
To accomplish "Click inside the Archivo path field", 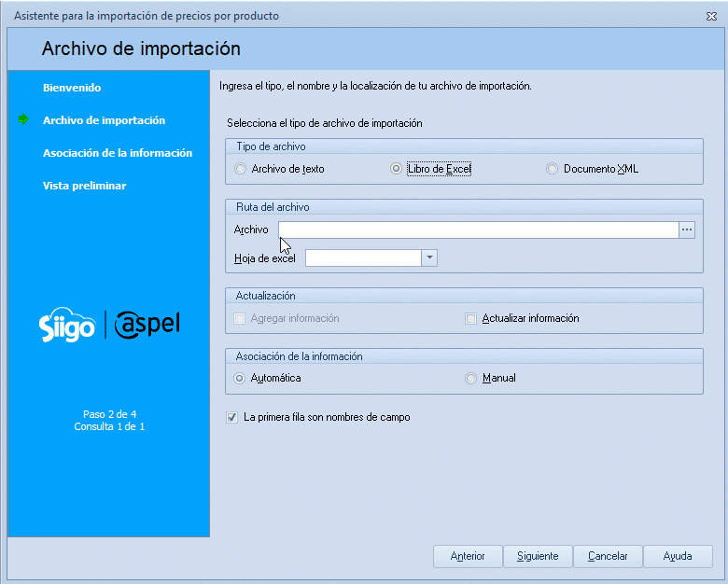I will pos(478,229).
